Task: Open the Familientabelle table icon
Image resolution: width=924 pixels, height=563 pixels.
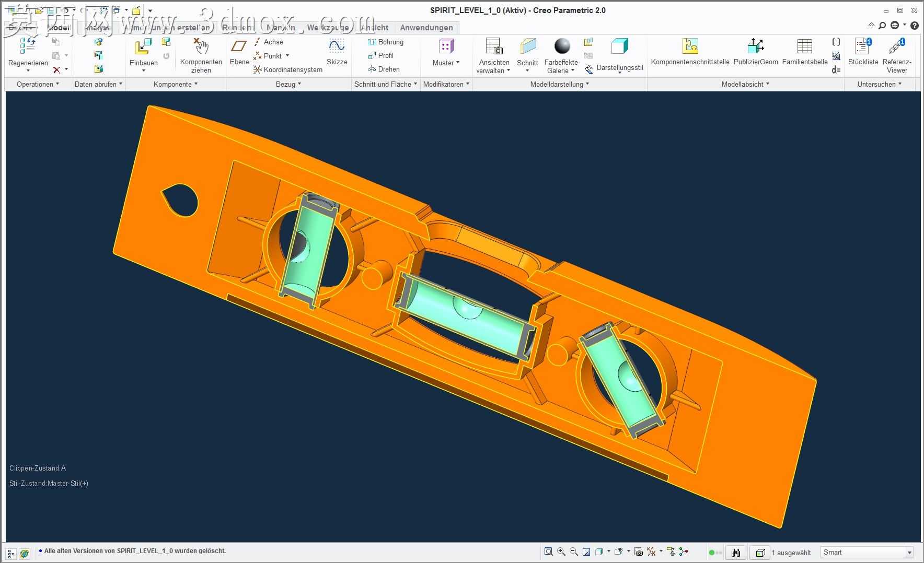Action: 805,46
